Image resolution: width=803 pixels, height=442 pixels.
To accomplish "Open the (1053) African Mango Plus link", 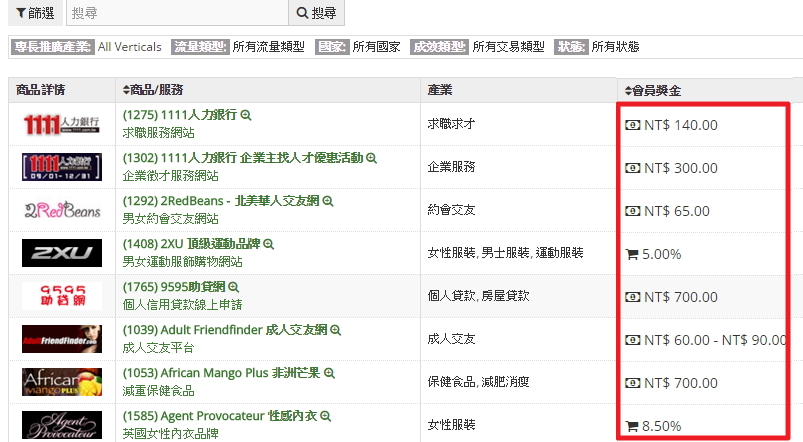I will coord(221,373).
